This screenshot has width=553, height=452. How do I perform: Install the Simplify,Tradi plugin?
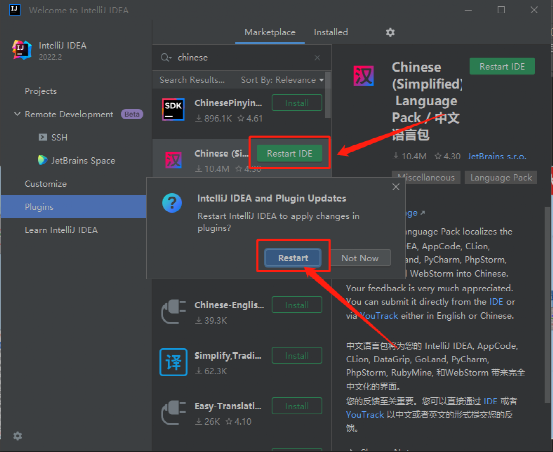click(297, 356)
